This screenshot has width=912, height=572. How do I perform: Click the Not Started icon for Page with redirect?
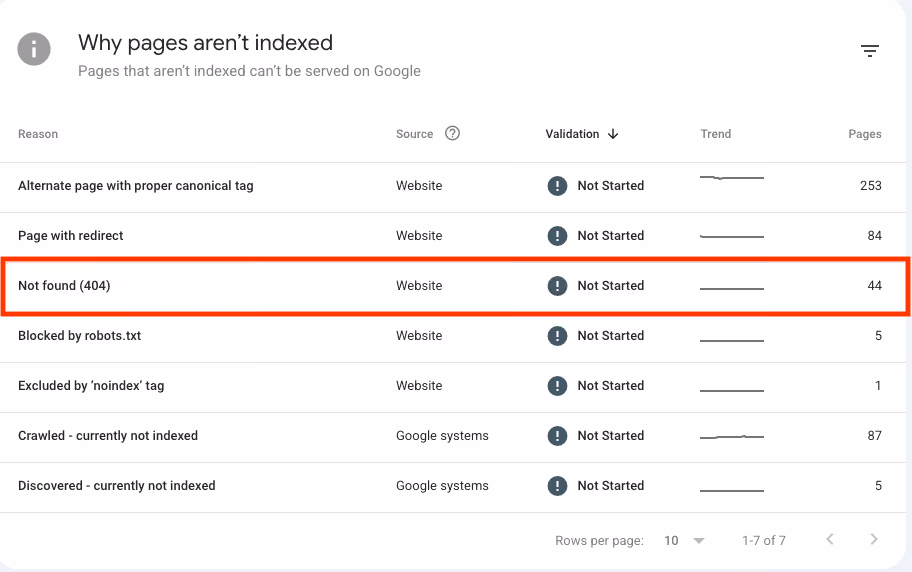557,236
